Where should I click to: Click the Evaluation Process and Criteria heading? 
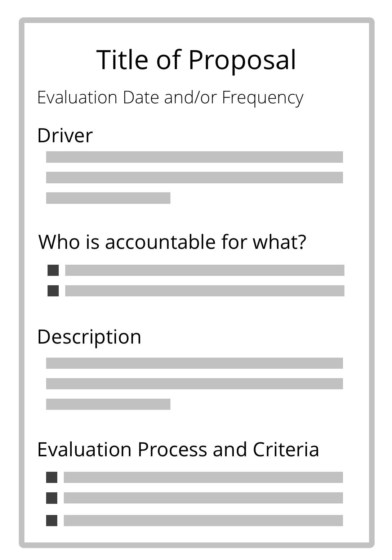click(x=178, y=449)
